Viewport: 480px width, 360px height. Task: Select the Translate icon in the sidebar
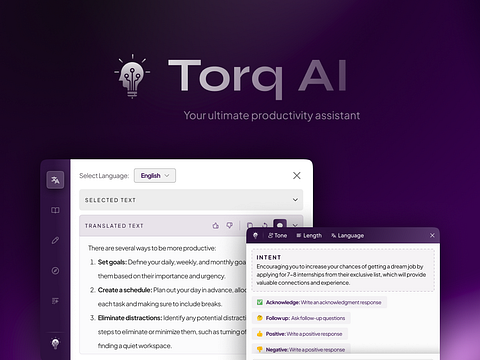click(55, 180)
